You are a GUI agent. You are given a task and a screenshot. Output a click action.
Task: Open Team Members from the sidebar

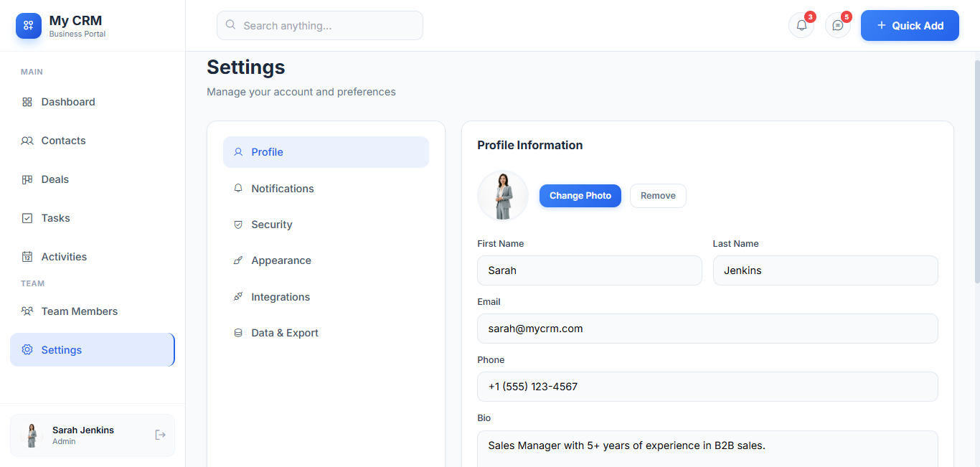coord(79,311)
